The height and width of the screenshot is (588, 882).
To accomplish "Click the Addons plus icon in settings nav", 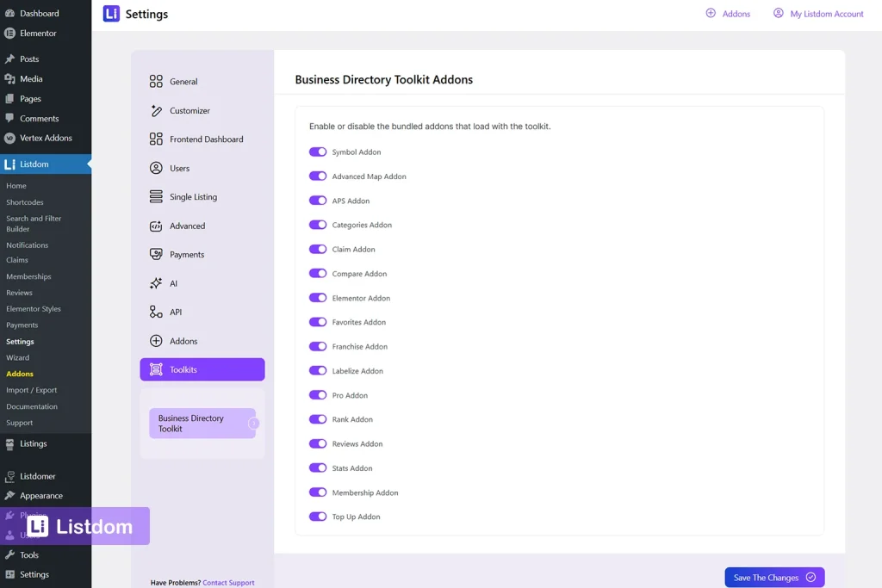I will (x=157, y=341).
